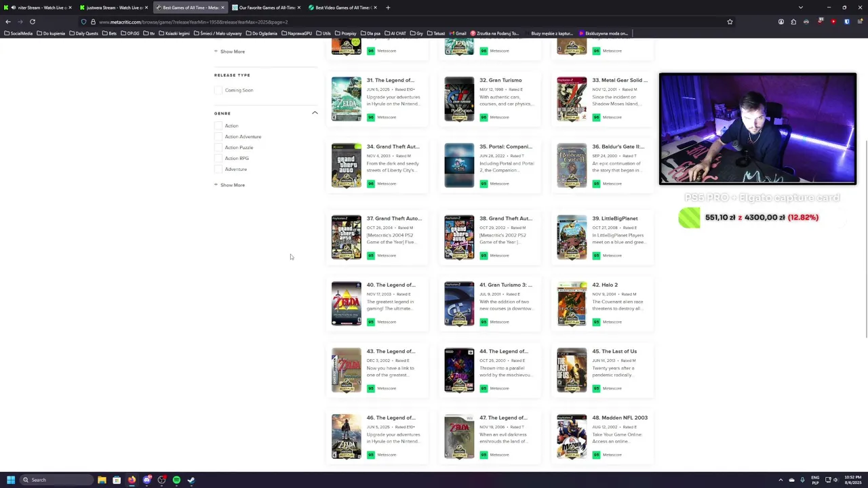This screenshot has width=868, height=488.
Task: Open the Windows Start menu
Action: point(10,480)
